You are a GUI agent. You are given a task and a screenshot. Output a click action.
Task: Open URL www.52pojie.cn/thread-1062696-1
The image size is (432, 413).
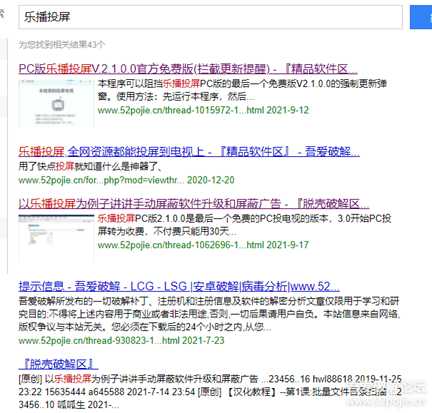[x=203, y=245]
